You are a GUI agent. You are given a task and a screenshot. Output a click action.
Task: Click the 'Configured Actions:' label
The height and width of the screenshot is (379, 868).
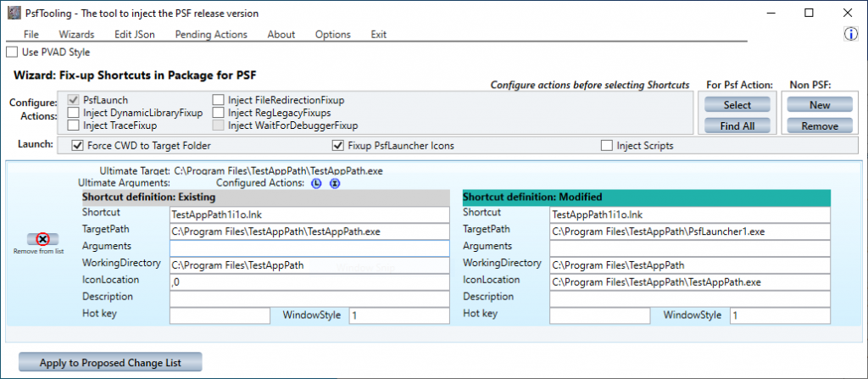pos(260,181)
